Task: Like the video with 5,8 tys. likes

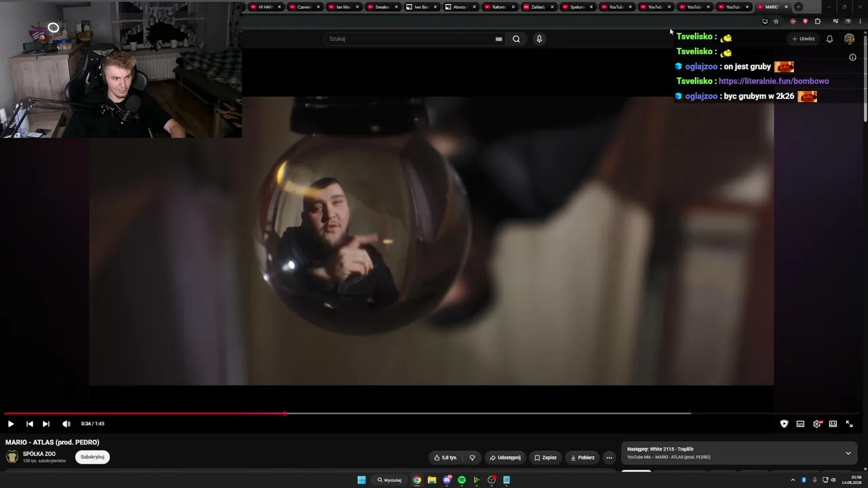Action: pos(446,457)
